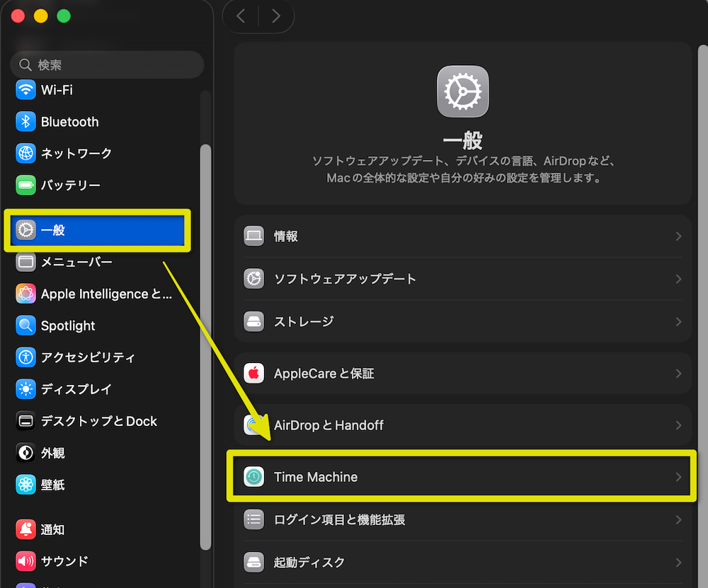Select the Spotlight magnifier icon
708x588 pixels.
pos(26,325)
